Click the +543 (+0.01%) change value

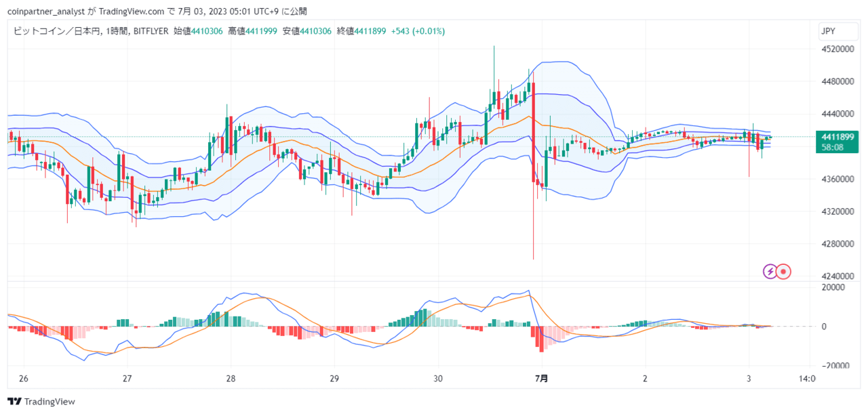[418, 31]
